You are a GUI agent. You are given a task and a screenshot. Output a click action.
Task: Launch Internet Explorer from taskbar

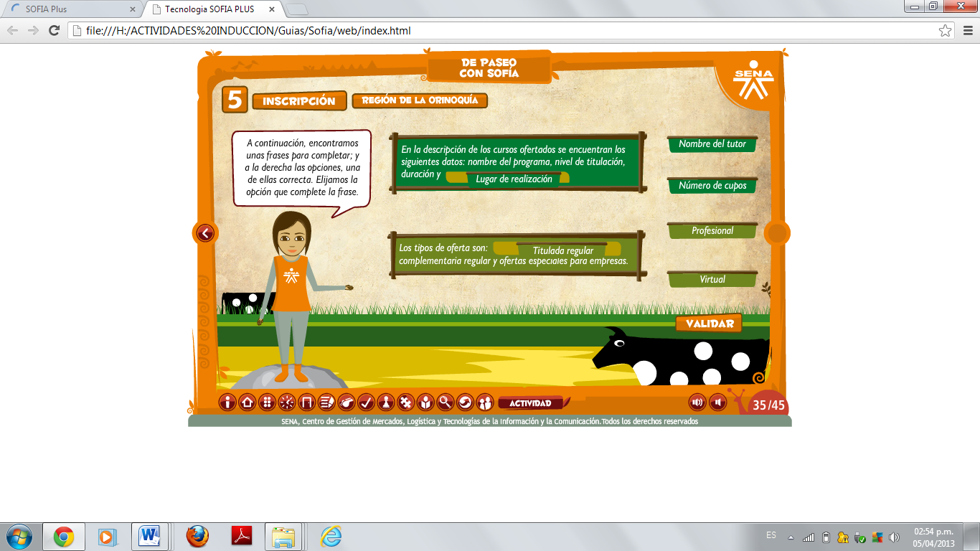click(331, 537)
